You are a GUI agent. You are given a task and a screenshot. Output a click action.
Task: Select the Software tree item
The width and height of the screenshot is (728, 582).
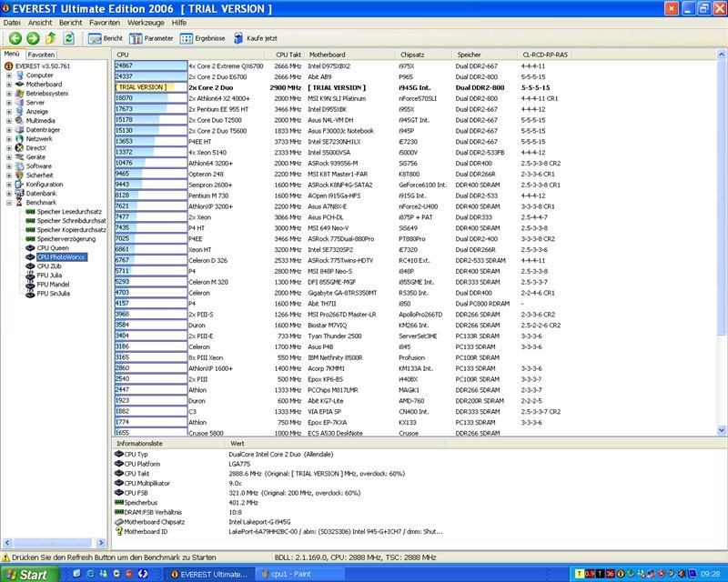coord(38,166)
